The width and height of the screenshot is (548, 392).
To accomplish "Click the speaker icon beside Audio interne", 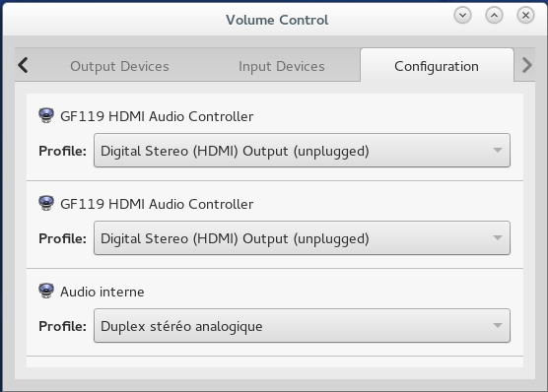I will click(46, 291).
